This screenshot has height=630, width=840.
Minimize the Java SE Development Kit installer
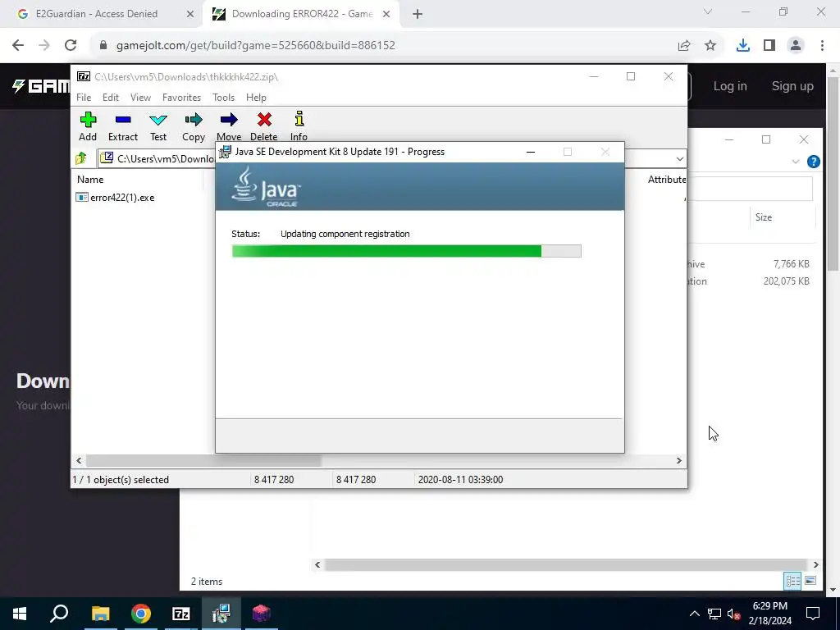pyautogui.click(x=531, y=152)
